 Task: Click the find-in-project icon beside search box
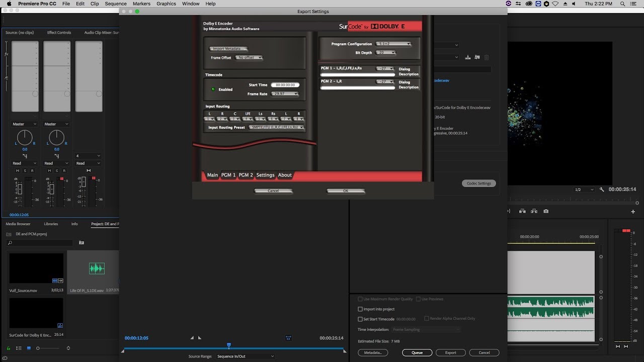82,243
